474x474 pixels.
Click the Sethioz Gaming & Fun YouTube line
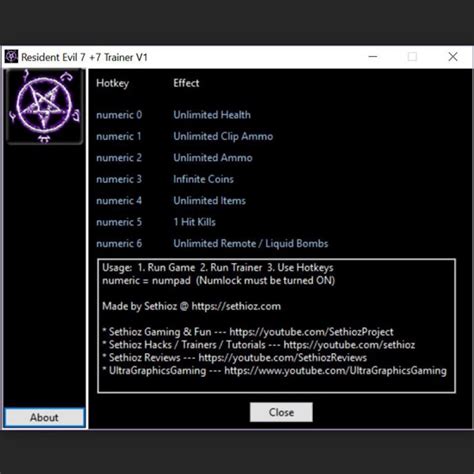[x=248, y=332]
